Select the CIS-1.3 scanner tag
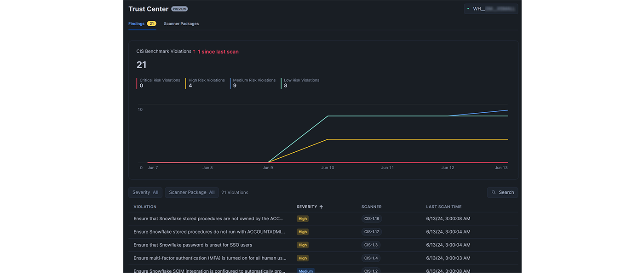 (x=370, y=245)
